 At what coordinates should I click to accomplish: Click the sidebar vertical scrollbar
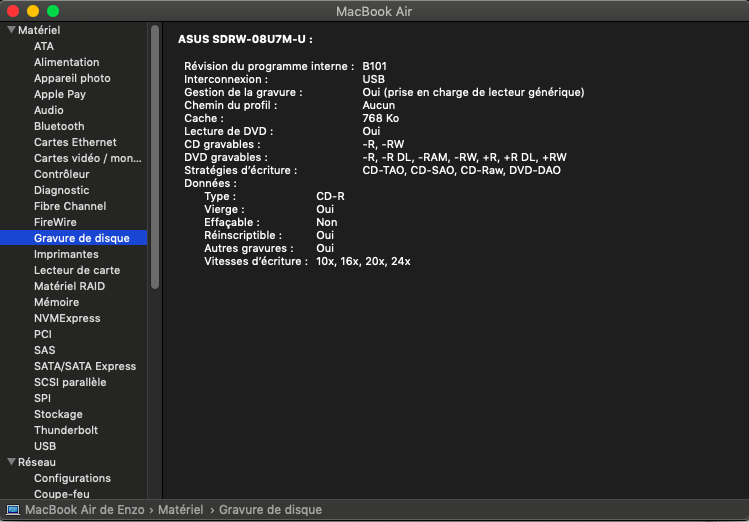155,157
